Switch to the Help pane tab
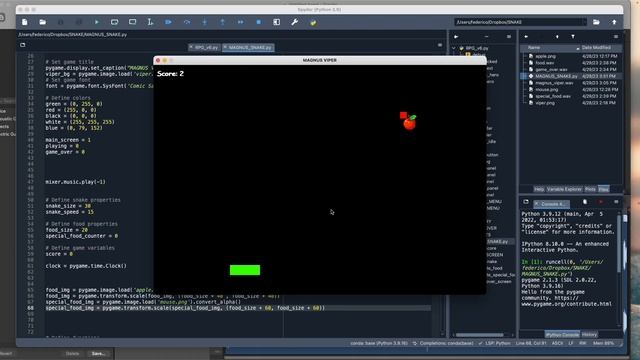 [539, 189]
